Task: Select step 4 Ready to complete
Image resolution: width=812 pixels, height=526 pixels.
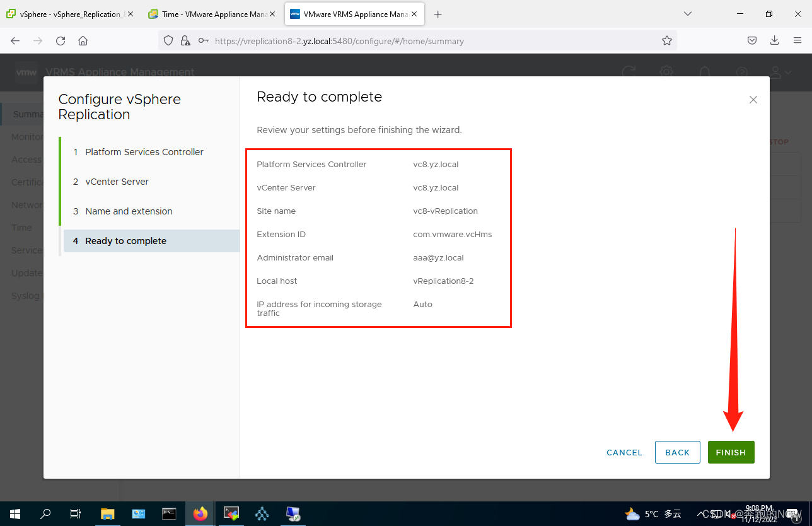Action: click(x=151, y=241)
